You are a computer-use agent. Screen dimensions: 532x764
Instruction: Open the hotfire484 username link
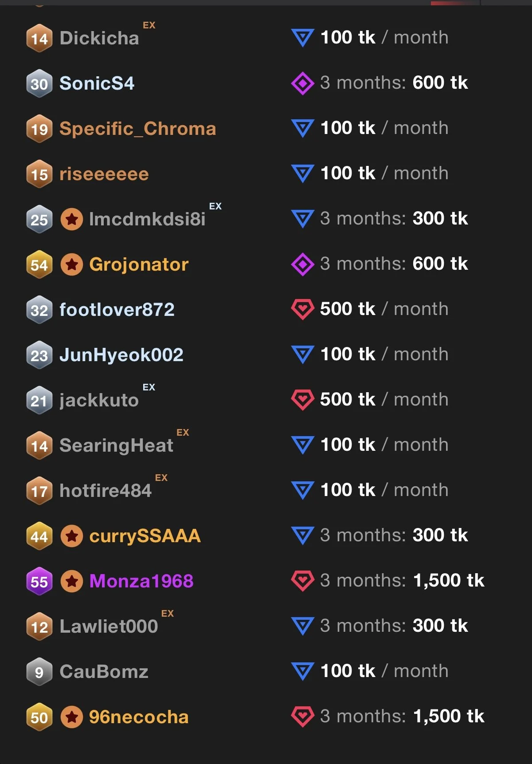(x=106, y=491)
